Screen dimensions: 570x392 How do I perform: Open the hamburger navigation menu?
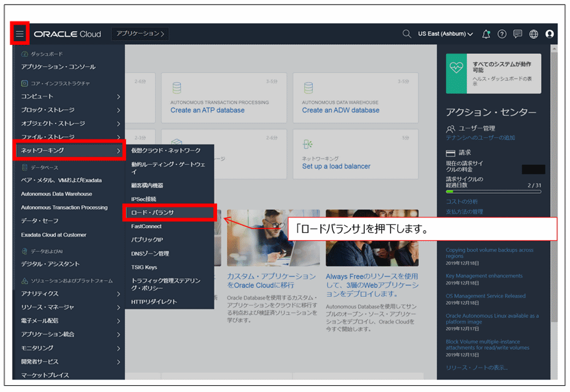click(x=20, y=34)
